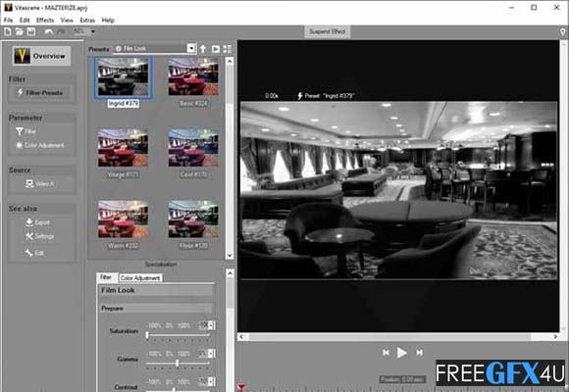Click the video preview image
Viewport: 569px width, 392px height.
(398, 190)
